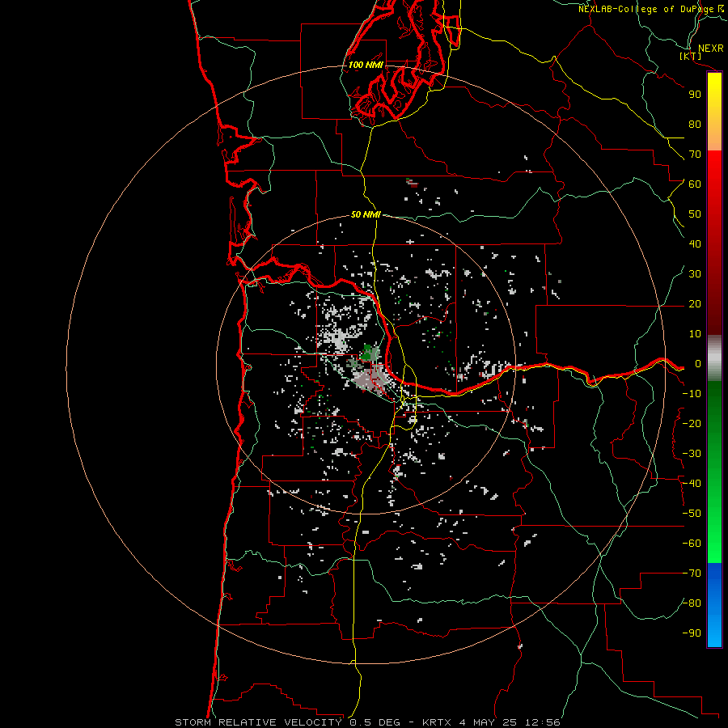The width and height of the screenshot is (728, 728).
Task: Click the light blue bottom segment of color bar
Action: point(714,632)
